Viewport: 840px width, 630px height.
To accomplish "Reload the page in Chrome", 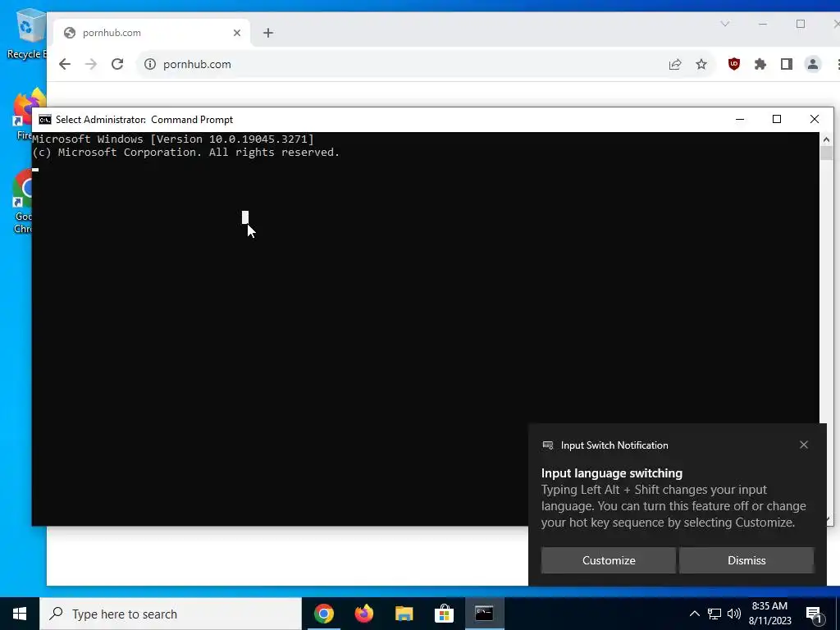I will (x=117, y=64).
